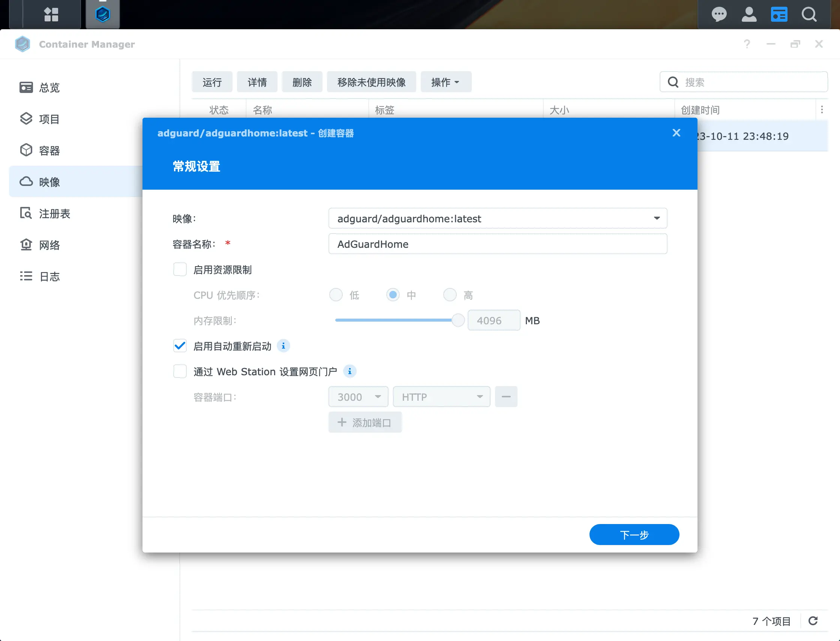This screenshot has height=641, width=840.
Task: Enable the 启用资源限制 checkbox
Action: [x=180, y=270]
